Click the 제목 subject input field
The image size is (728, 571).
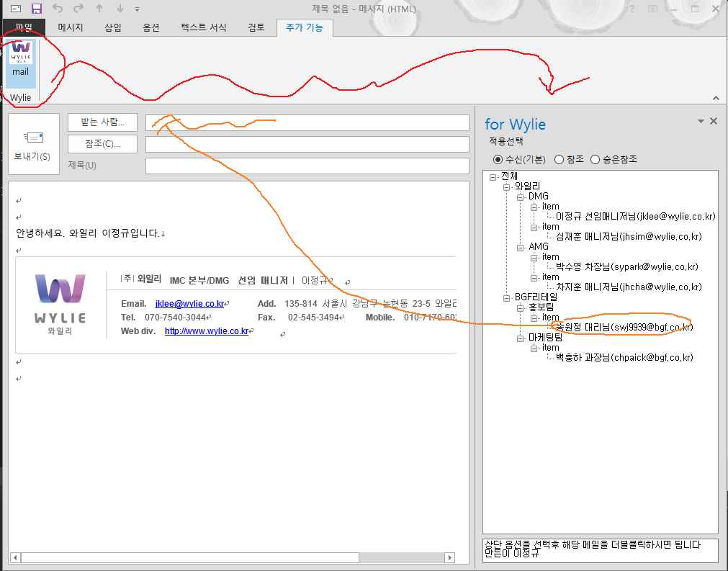(x=307, y=166)
